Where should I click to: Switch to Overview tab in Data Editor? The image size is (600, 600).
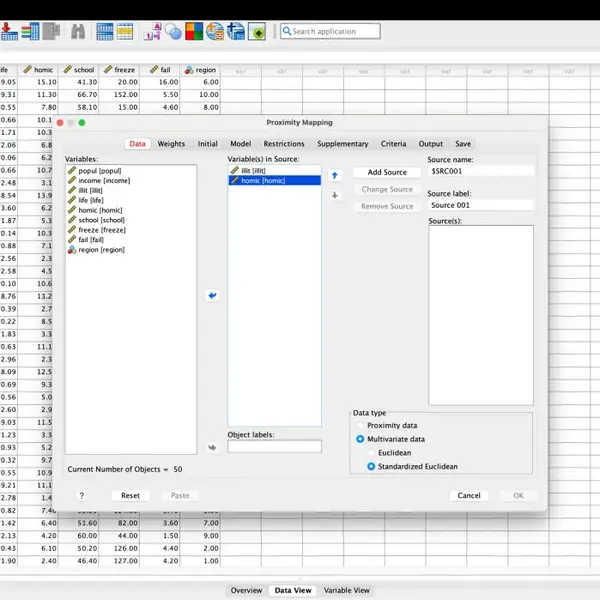point(246,590)
